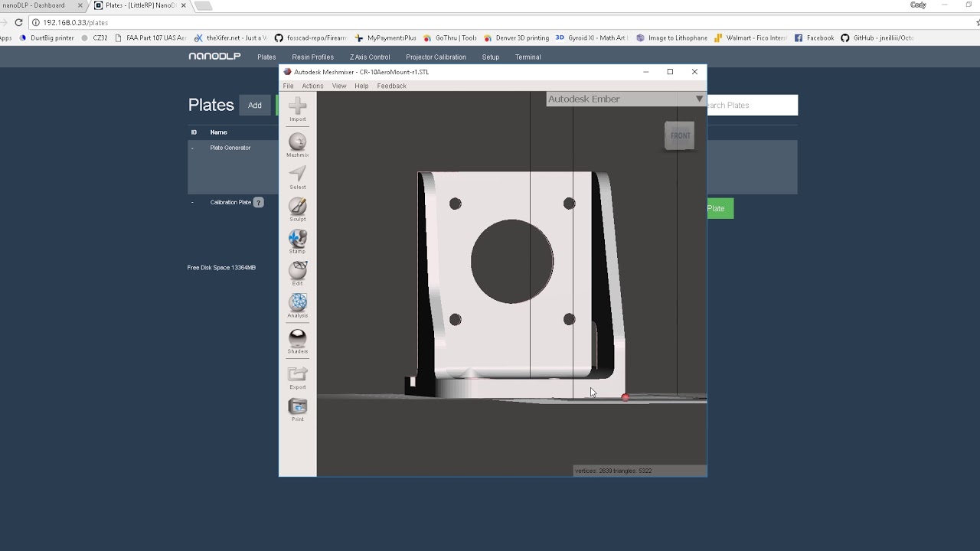This screenshot has width=980, height=551.
Task: Click the Search Plates field
Action: coord(752,105)
